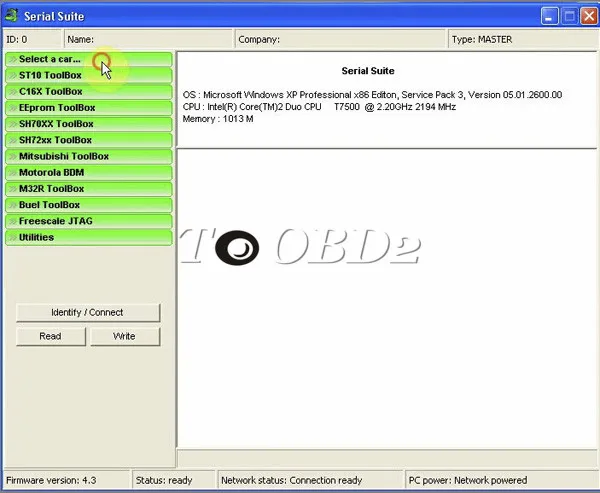The width and height of the screenshot is (600, 493).
Task: Close the Serial Suite window
Action: [589, 16]
